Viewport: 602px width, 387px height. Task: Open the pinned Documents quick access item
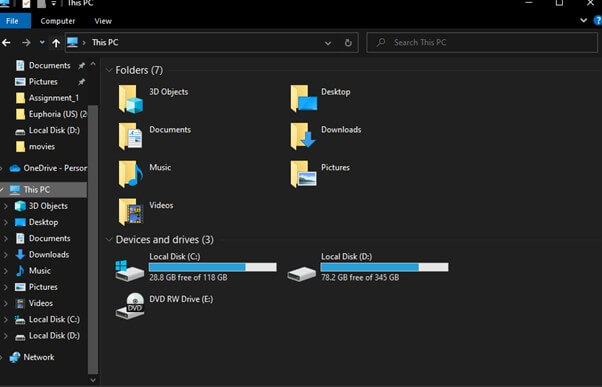click(x=43, y=65)
